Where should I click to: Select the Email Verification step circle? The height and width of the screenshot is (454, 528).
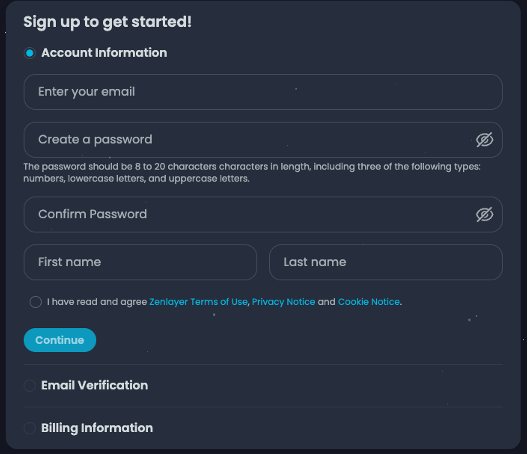click(x=30, y=386)
